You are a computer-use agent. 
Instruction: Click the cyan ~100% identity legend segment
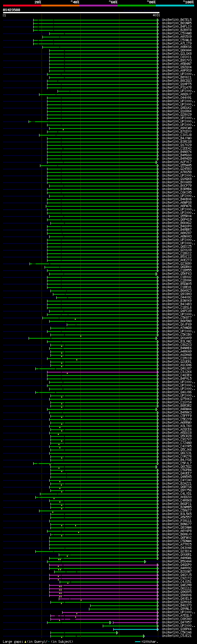coord(175,6)
